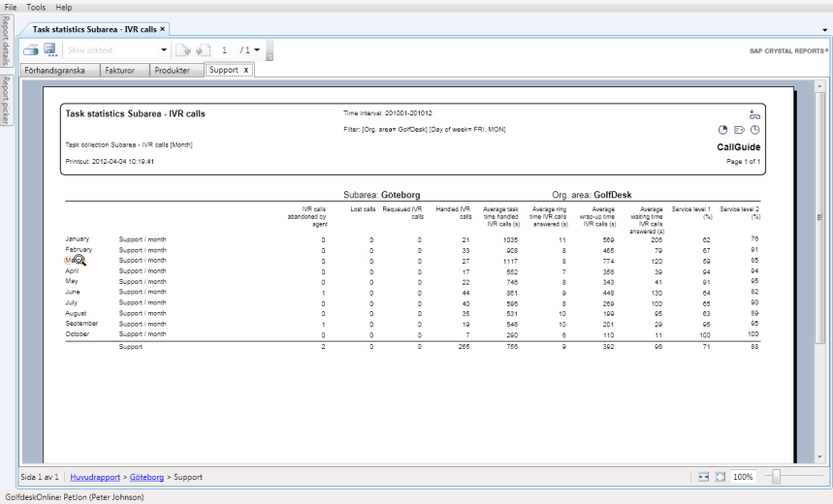Click the pie chart icon in report header
This screenshot has width=833, height=504.
(x=722, y=130)
